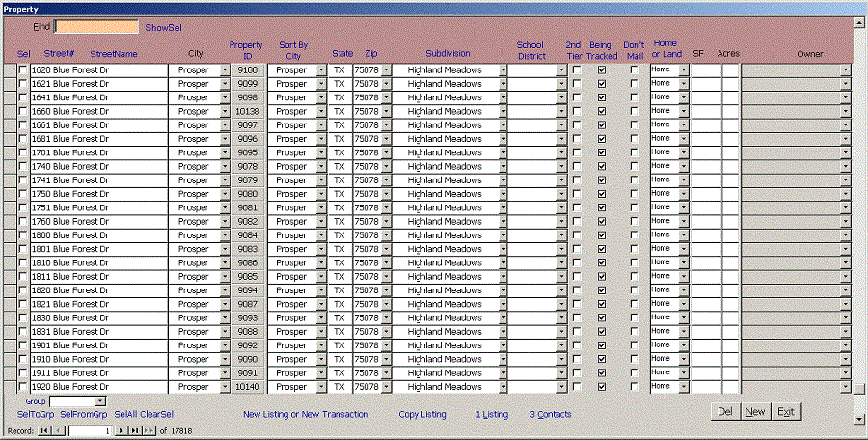This screenshot has height=440, width=868.
Task: Click scrollbar down arrow
Action: click(859, 420)
